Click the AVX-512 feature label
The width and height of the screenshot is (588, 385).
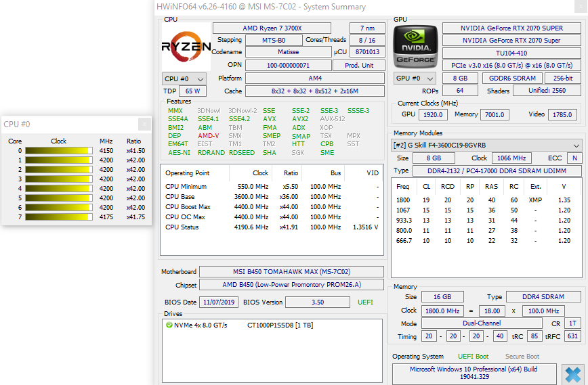tap(333, 118)
